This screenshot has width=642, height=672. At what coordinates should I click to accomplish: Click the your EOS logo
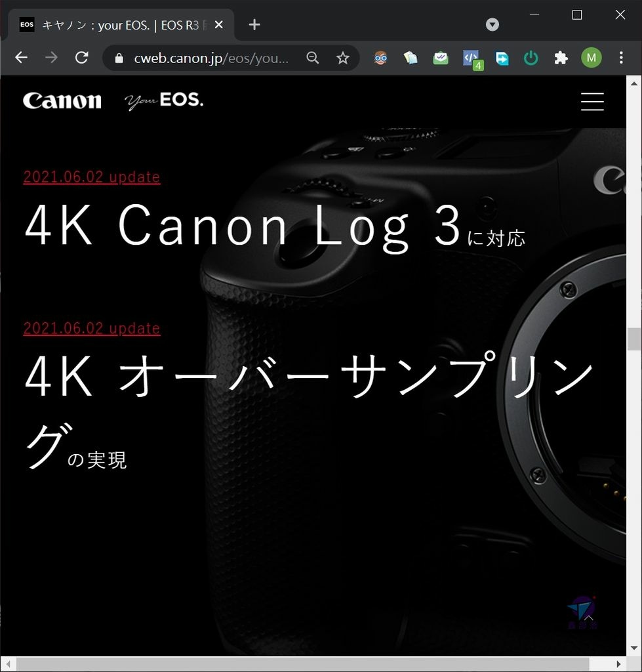click(164, 101)
